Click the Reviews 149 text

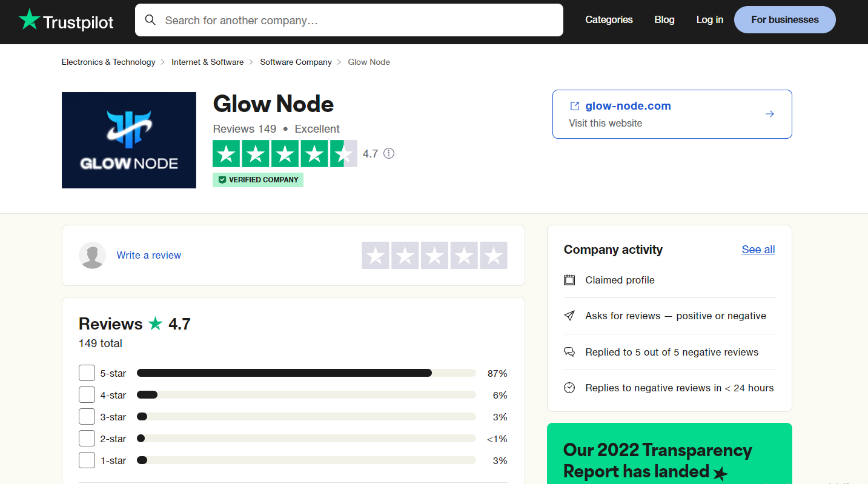(x=245, y=129)
